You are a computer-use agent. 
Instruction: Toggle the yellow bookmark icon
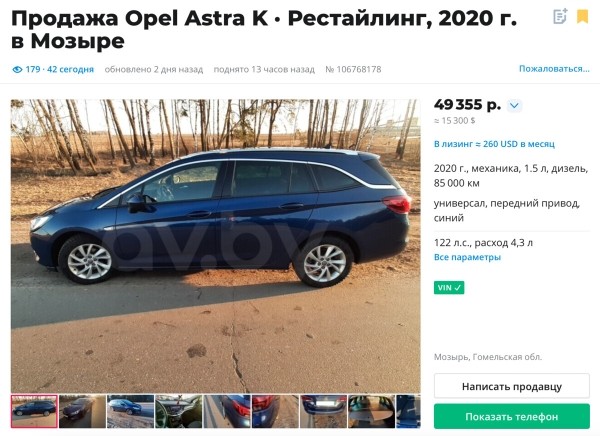click(x=582, y=16)
